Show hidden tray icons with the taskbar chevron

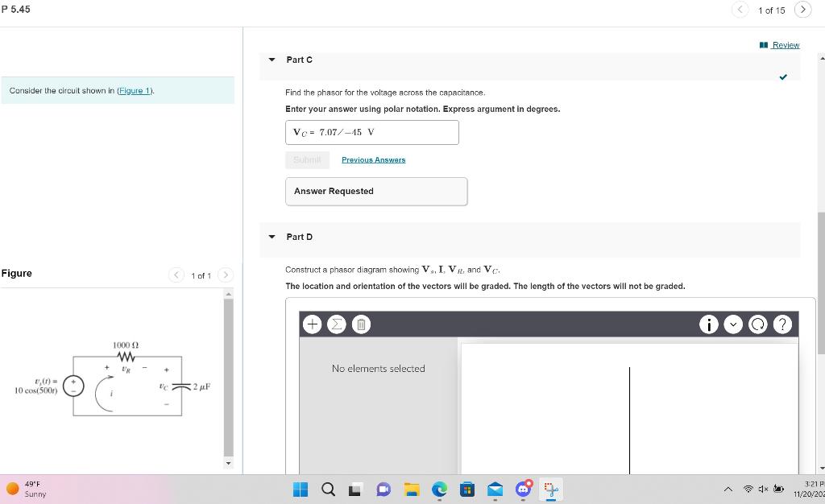(728, 490)
